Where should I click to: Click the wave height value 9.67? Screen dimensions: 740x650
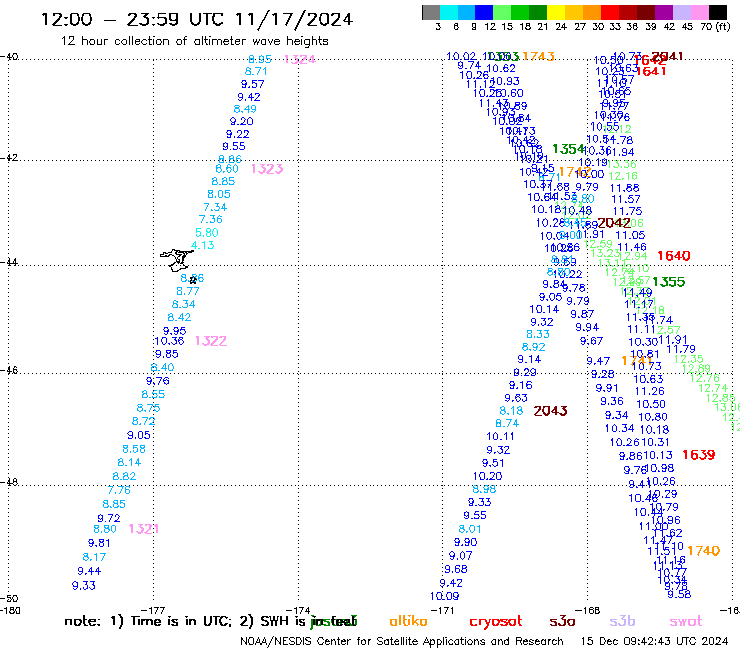coord(591,341)
